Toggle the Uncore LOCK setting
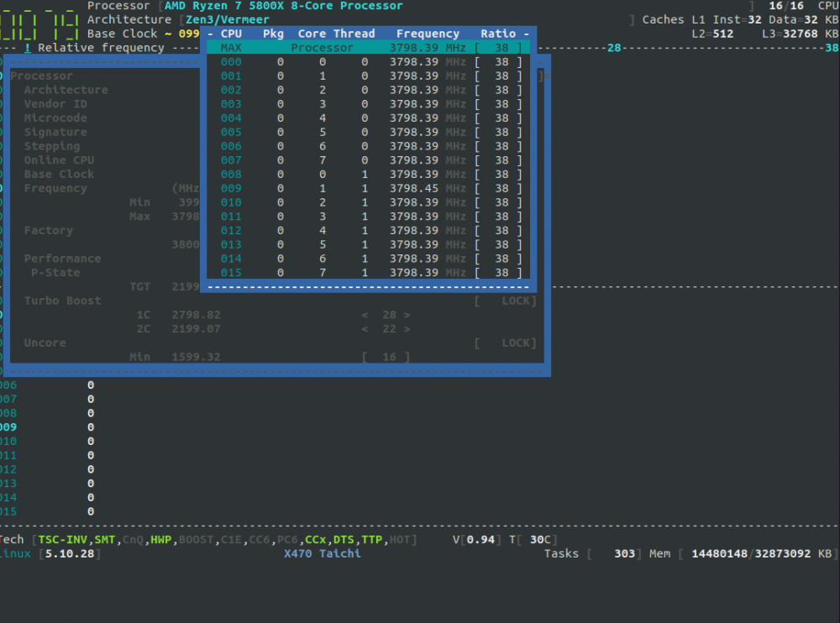Screen dimensions: 840x623 [506, 343]
